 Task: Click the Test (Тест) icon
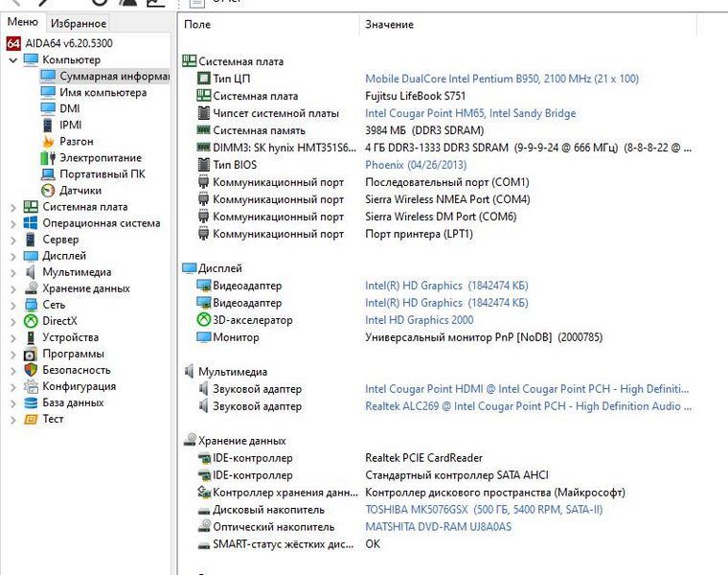pos(31,419)
